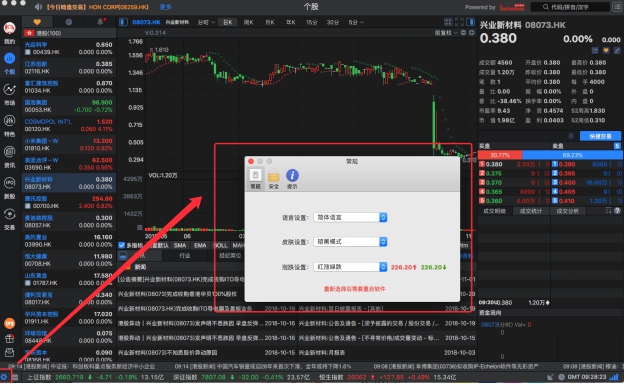Screen dimensions: 624x384
Task: Click the edit pencil icon under the stock price
Action: pos(617,51)
